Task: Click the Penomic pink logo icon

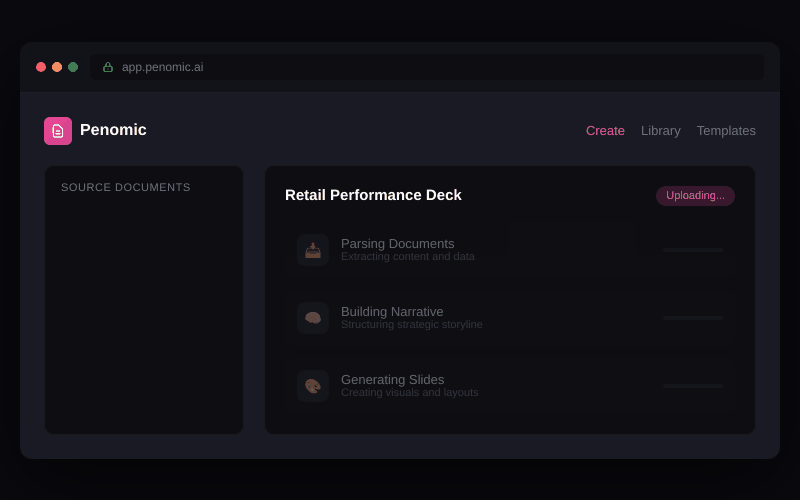Action: (58, 131)
